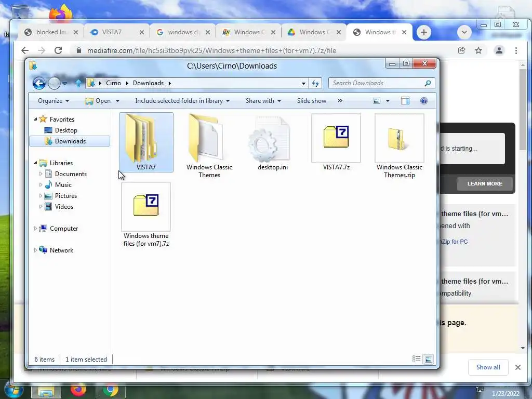
Task: Refresh the Downloads folder view
Action: [x=315, y=83]
